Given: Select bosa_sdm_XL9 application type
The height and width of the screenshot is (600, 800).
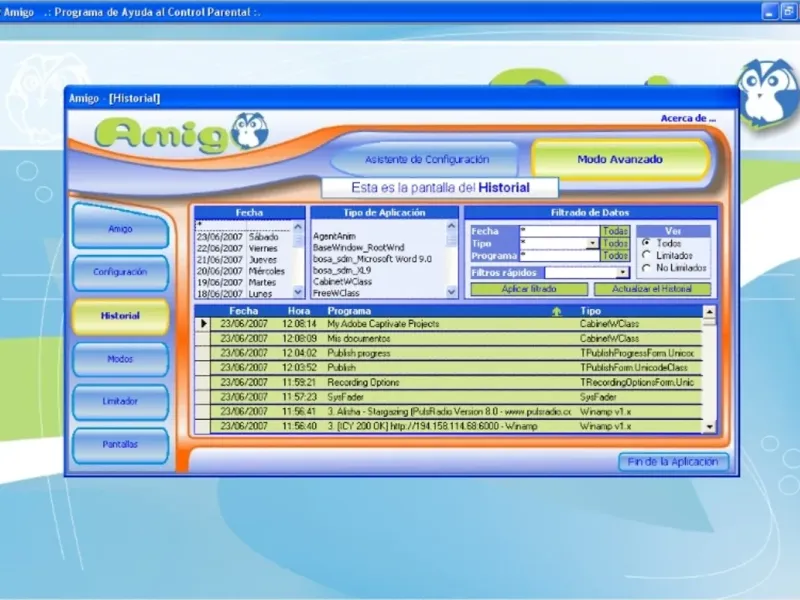Looking at the screenshot, I should click(379, 270).
